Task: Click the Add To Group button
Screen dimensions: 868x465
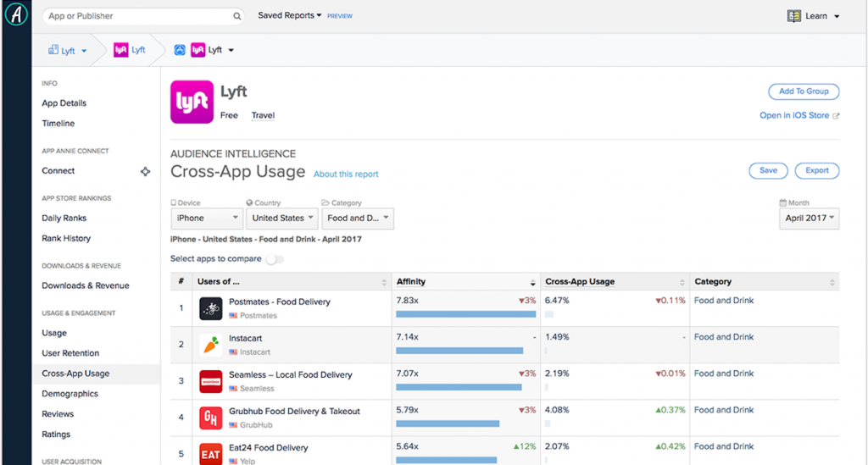Action: click(804, 91)
